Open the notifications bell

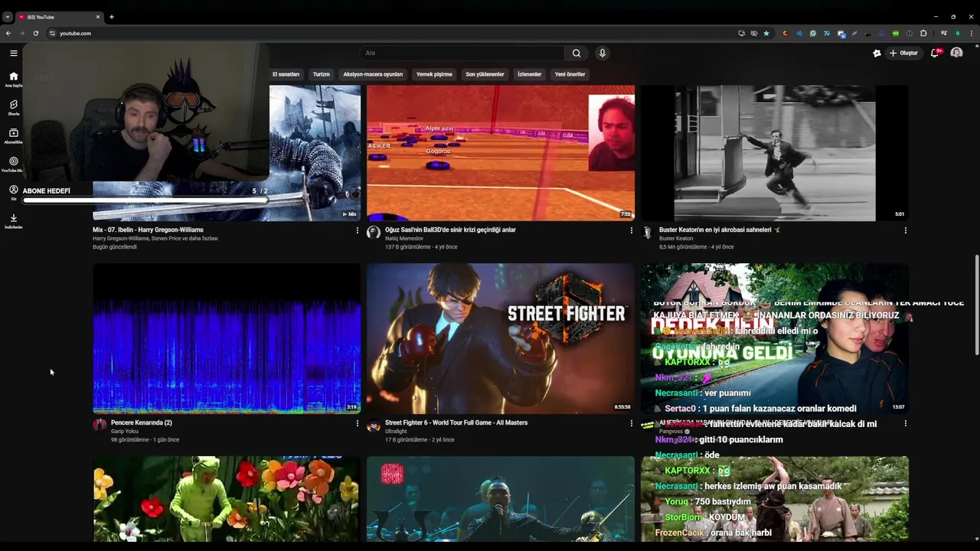pos(935,53)
